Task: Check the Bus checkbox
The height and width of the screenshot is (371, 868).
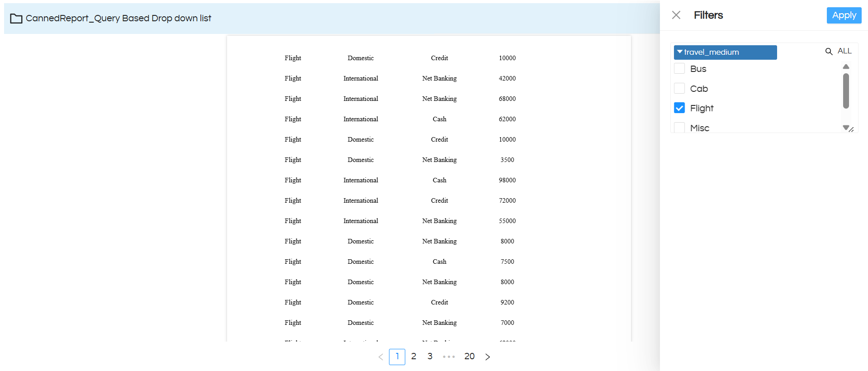Action: (679, 69)
